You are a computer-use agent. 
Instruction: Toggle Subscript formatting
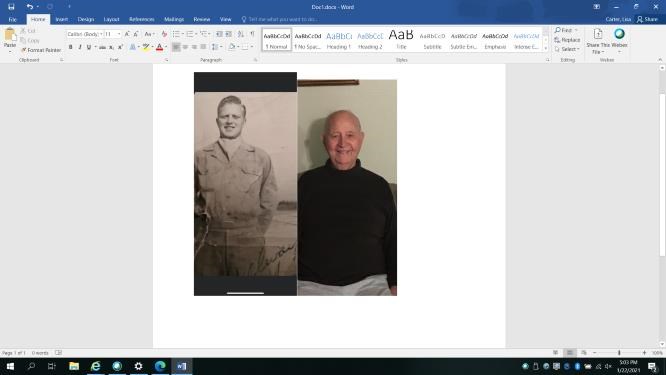click(x=111, y=47)
